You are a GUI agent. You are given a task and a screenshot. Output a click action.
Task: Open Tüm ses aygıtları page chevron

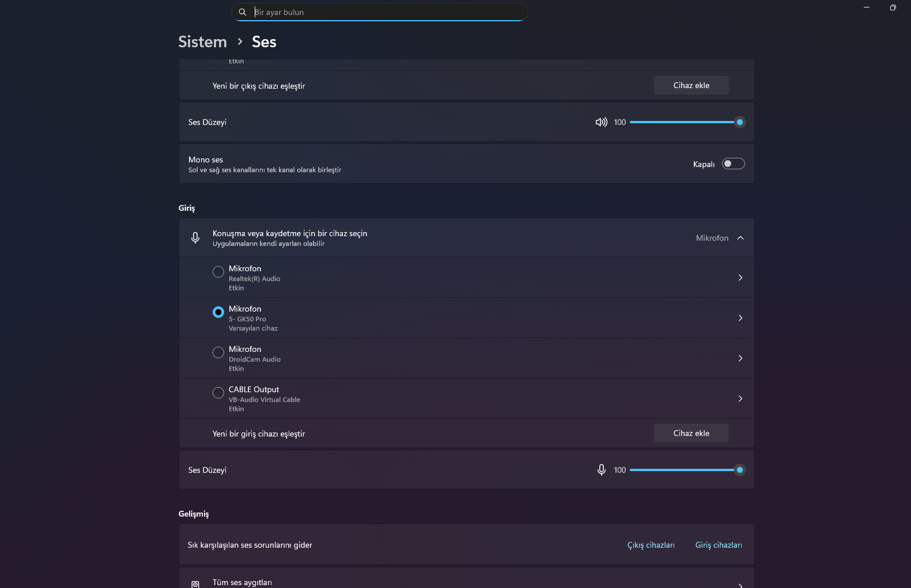tap(740, 585)
